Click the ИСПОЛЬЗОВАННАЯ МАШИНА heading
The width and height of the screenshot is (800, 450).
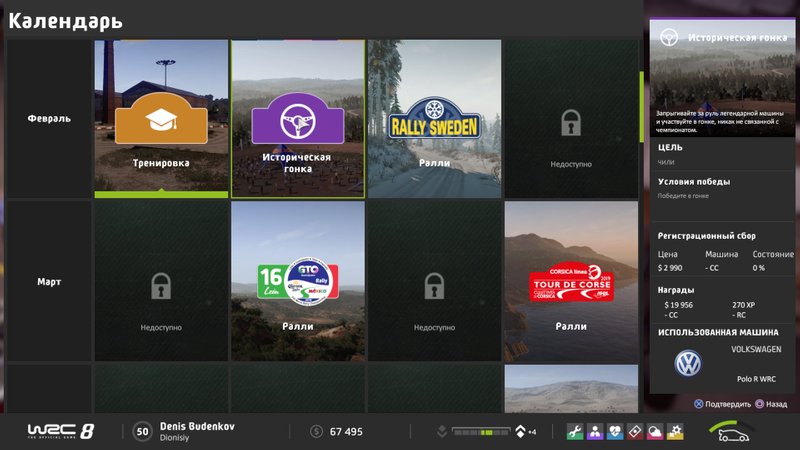coord(718,332)
